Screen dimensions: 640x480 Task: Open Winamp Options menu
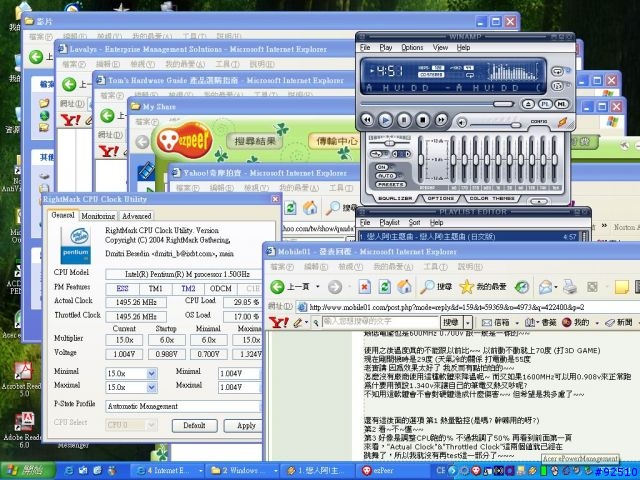(412, 48)
